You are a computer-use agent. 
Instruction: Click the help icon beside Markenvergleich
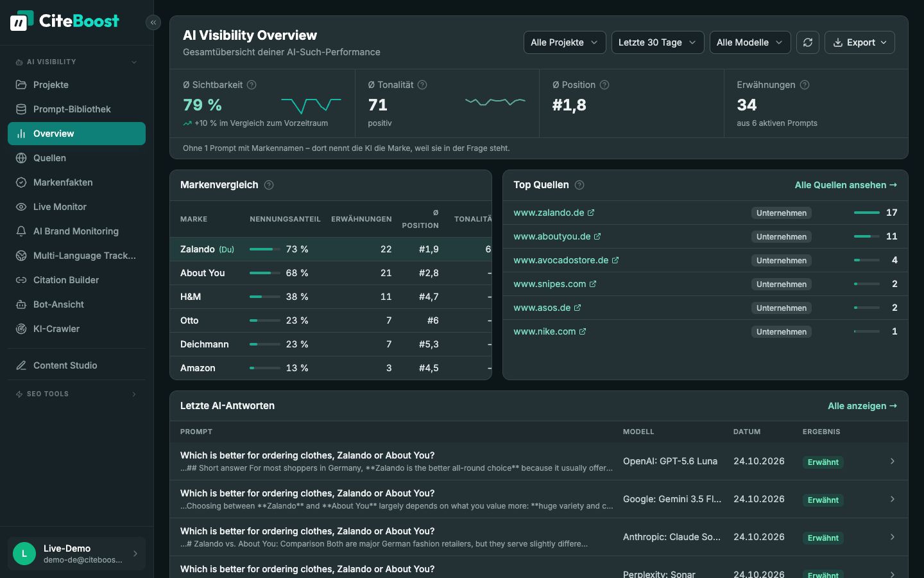pos(269,185)
